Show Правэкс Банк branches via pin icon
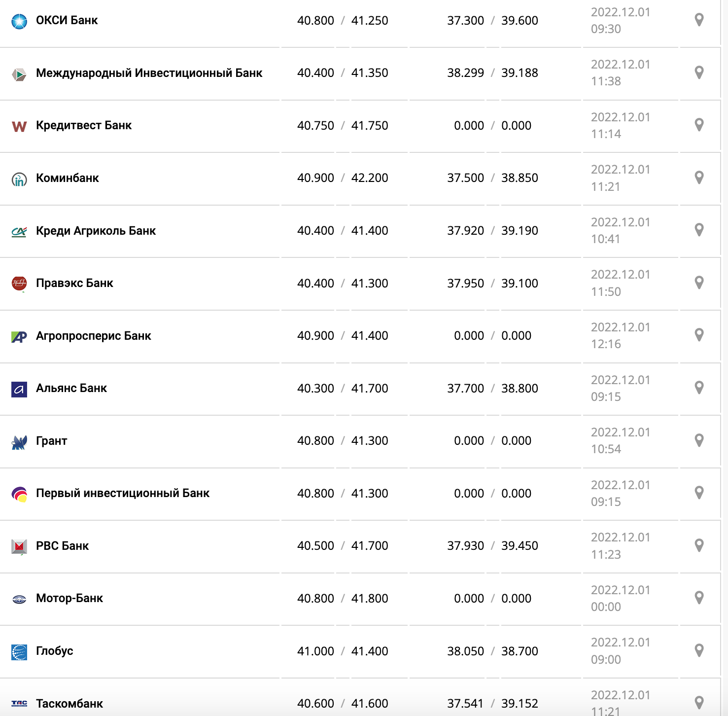 point(698,283)
